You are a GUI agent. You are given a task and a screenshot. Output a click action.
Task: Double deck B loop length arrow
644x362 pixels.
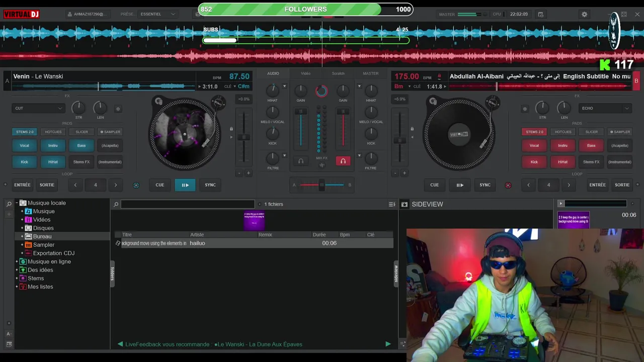569,185
